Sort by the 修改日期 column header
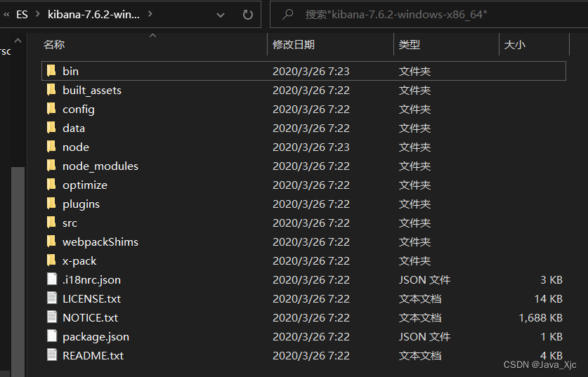 (294, 45)
